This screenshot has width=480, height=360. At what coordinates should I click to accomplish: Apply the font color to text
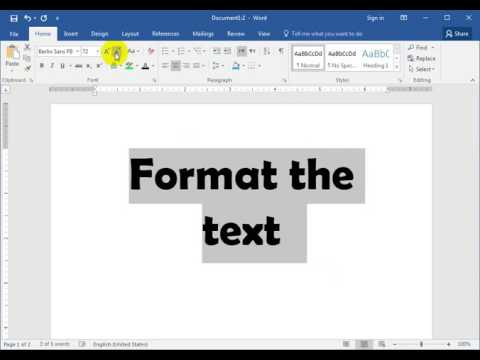tap(145, 66)
